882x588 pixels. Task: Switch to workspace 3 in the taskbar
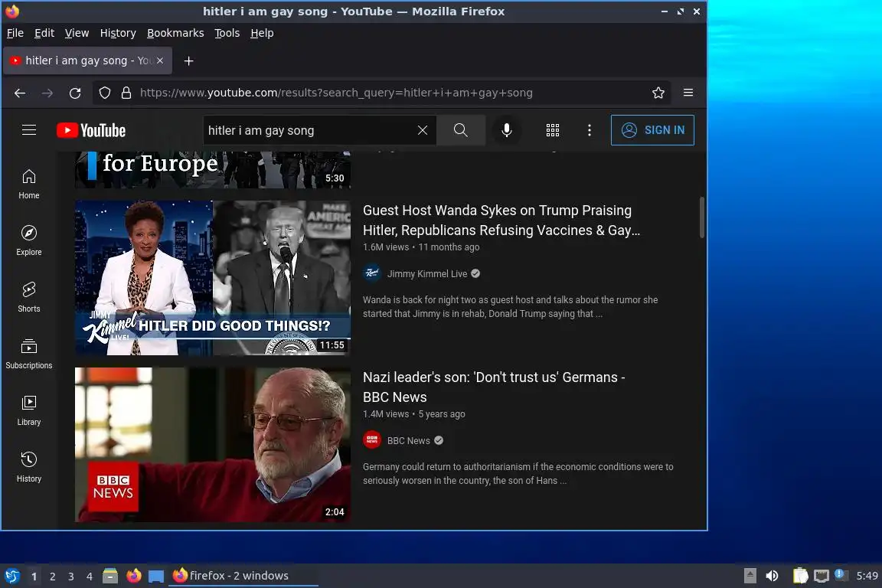click(x=71, y=577)
